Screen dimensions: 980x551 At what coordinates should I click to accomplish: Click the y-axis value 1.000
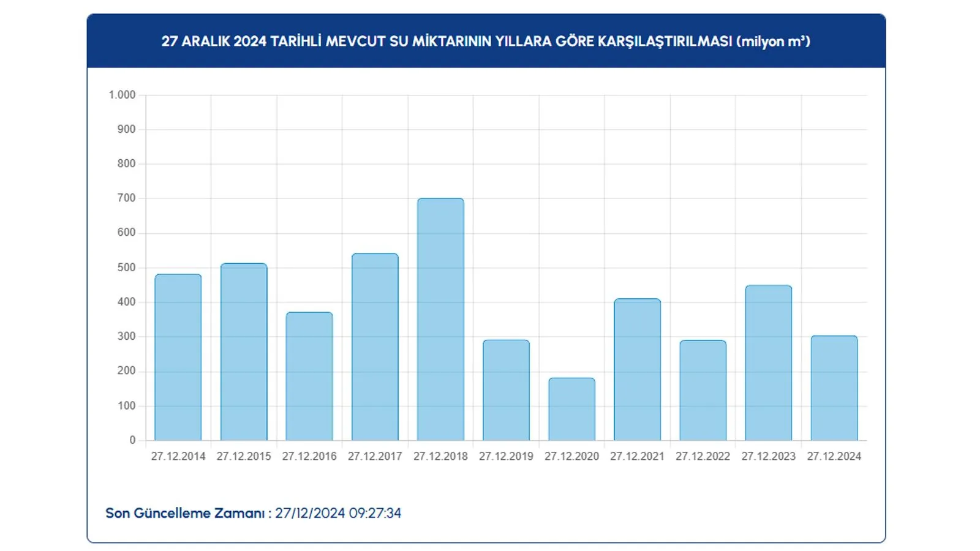point(122,95)
